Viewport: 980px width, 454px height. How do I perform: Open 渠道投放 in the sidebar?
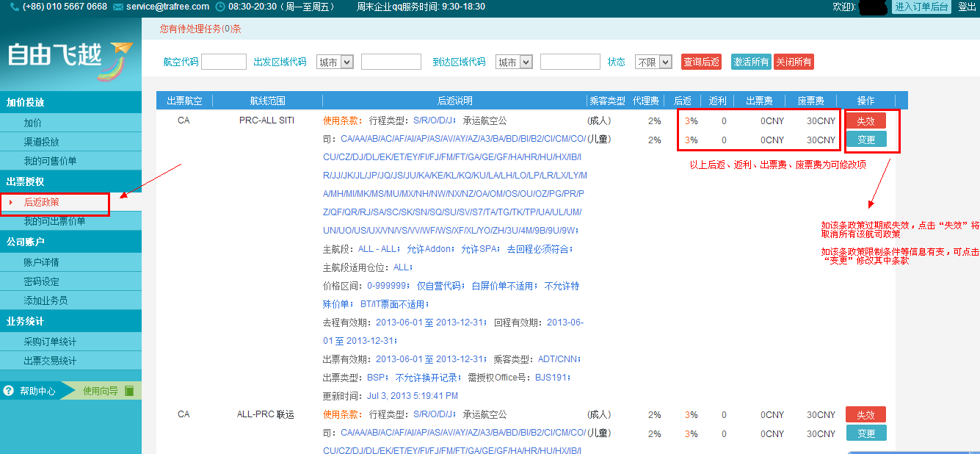click(41, 142)
